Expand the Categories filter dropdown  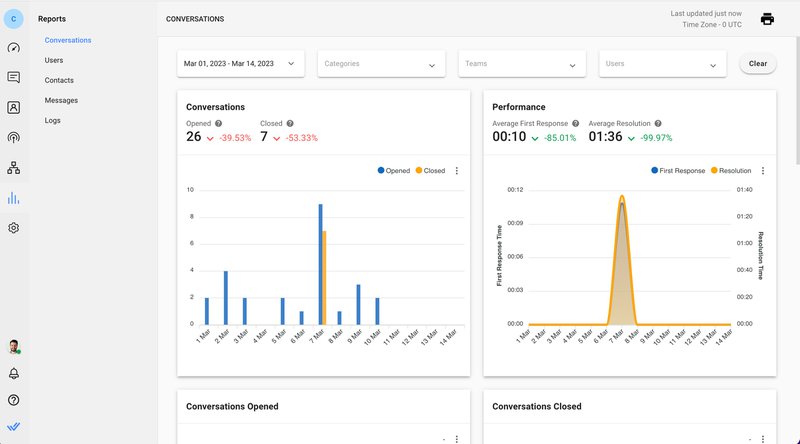click(381, 64)
